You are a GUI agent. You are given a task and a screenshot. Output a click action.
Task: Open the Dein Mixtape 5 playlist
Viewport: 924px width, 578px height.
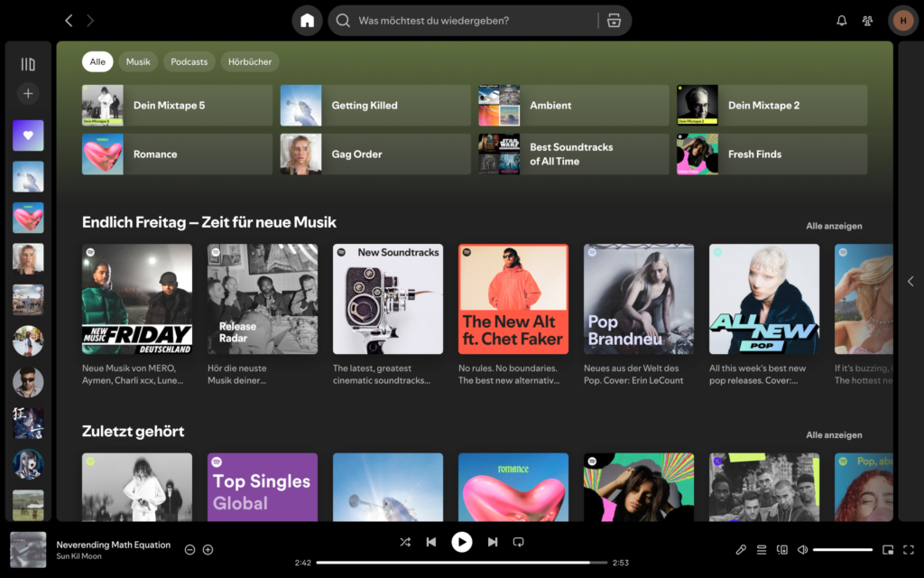[176, 105]
